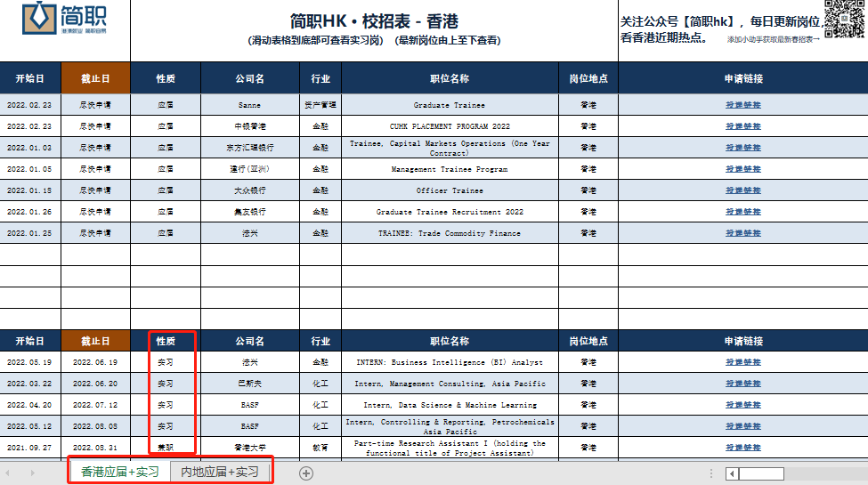Select the 教育 industry cell
Image resolution: width=868 pixels, height=485 pixels.
pos(320,448)
